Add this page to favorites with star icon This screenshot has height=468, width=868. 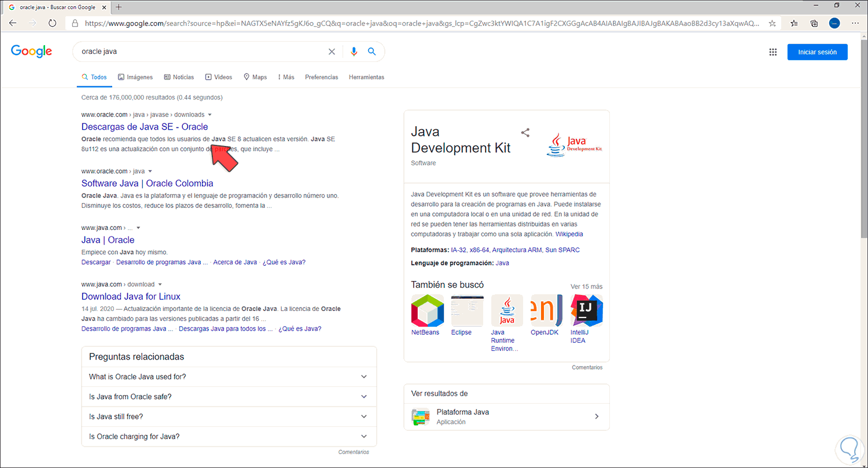772,23
